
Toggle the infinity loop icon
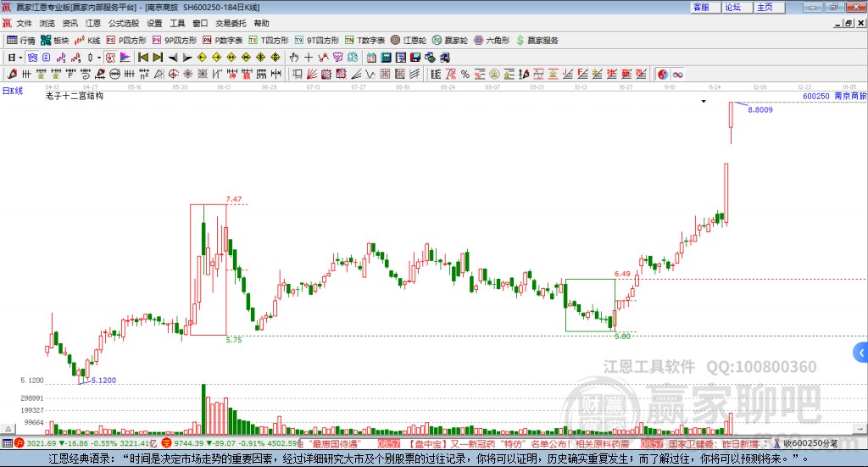pos(678,74)
